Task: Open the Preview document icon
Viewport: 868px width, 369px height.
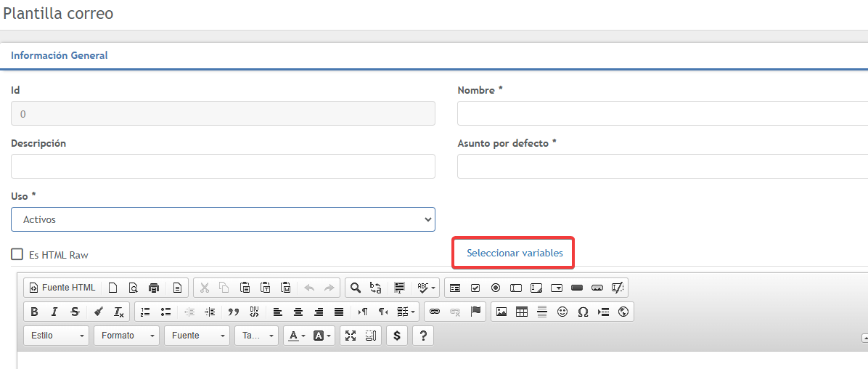Action: click(133, 288)
